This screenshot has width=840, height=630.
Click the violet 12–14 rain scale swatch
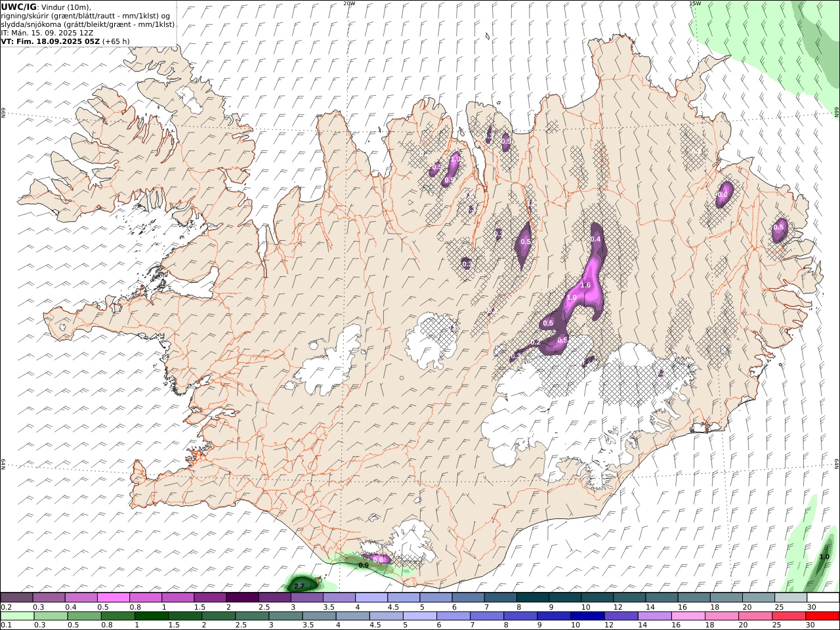(x=621, y=616)
